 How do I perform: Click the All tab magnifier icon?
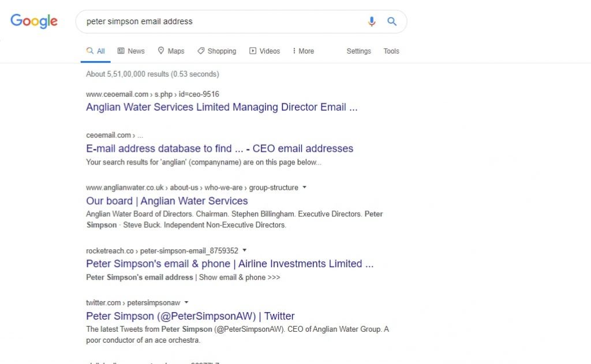89,51
